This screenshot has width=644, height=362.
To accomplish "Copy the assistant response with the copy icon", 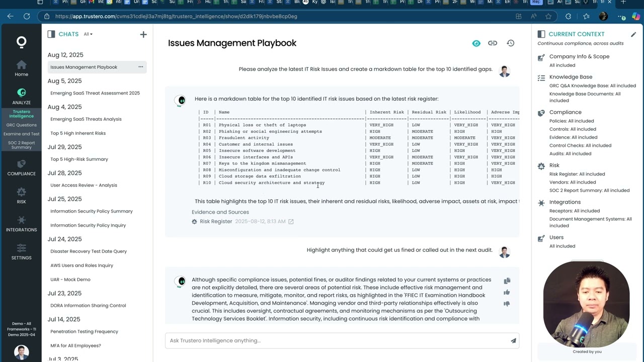I will (507, 281).
